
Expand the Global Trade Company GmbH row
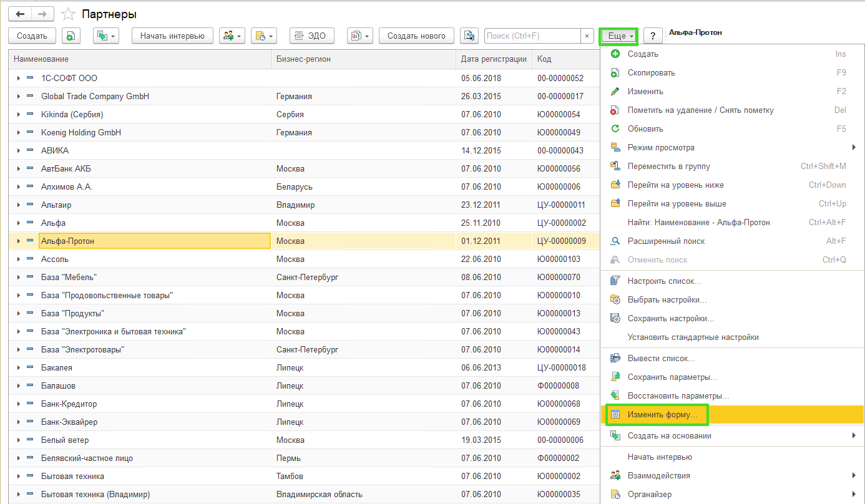(19, 97)
